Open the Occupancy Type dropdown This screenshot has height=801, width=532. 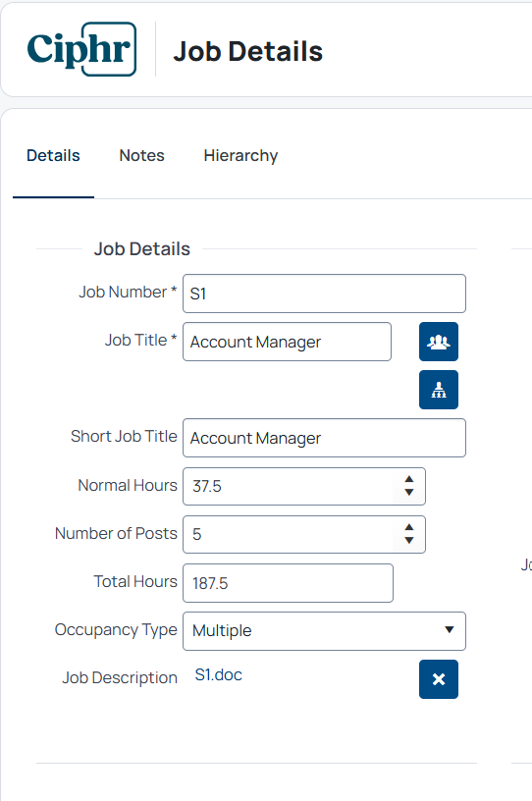[x=324, y=631]
